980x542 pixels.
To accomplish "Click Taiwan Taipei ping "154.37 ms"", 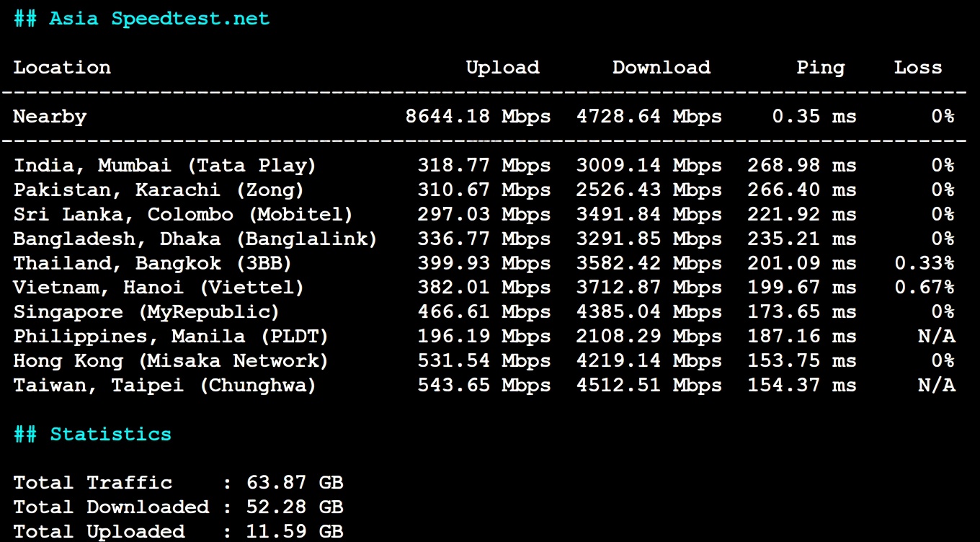I will pyautogui.click(x=802, y=386).
